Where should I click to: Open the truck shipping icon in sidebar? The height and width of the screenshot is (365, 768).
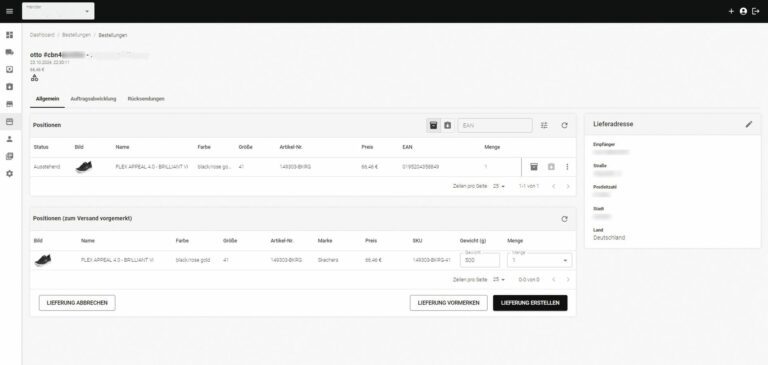click(9, 52)
